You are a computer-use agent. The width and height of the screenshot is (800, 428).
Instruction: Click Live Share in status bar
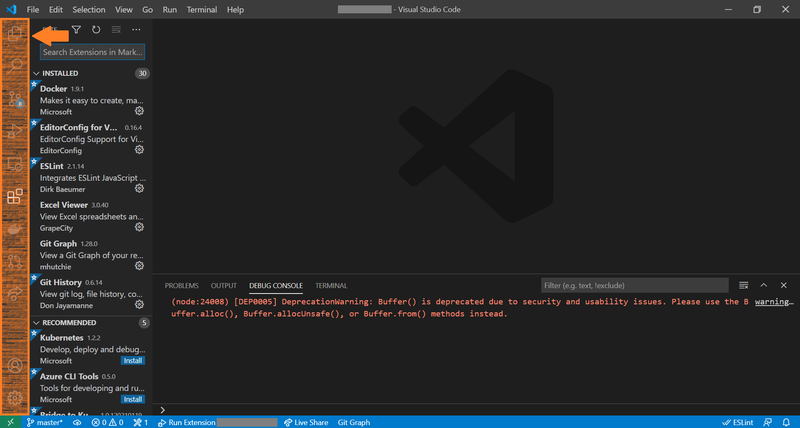tap(306, 422)
